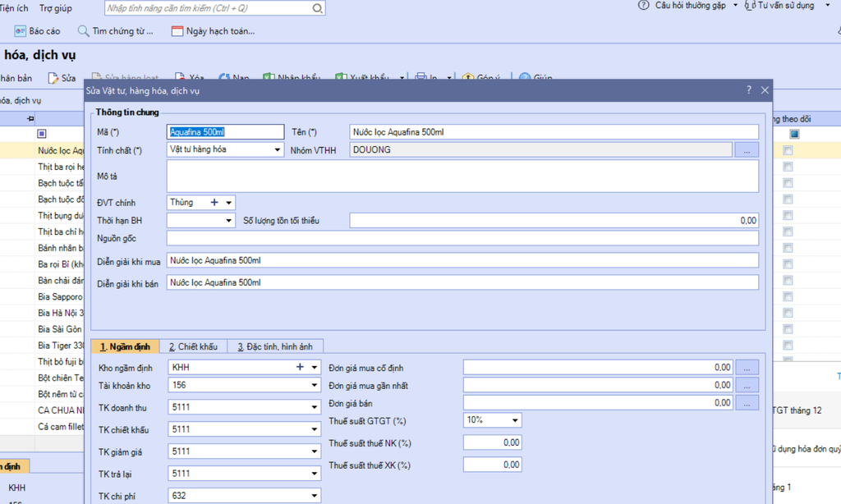
Task: Open the TK doanh thu dropdown
Action: [x=315, y=407]
